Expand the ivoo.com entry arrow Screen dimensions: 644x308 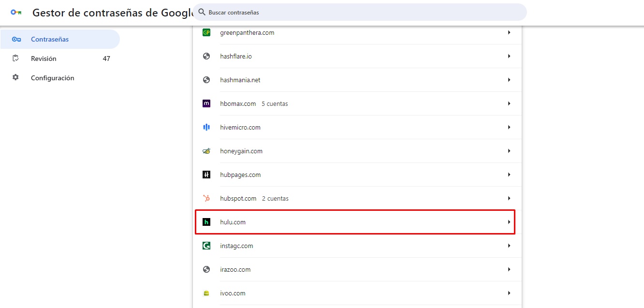tap(509, 293)
